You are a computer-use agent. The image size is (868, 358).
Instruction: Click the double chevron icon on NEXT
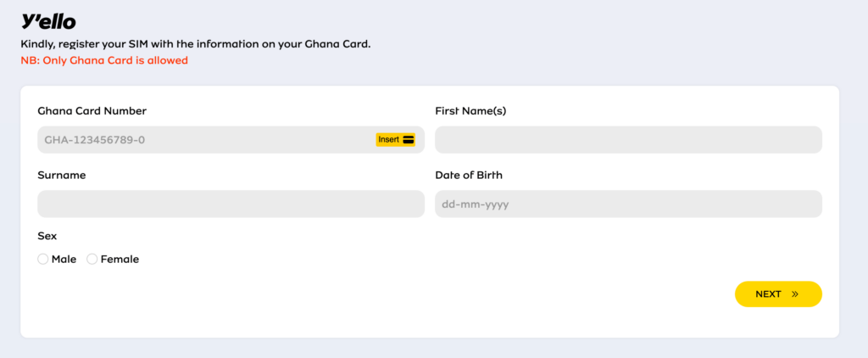coord(795,294)
